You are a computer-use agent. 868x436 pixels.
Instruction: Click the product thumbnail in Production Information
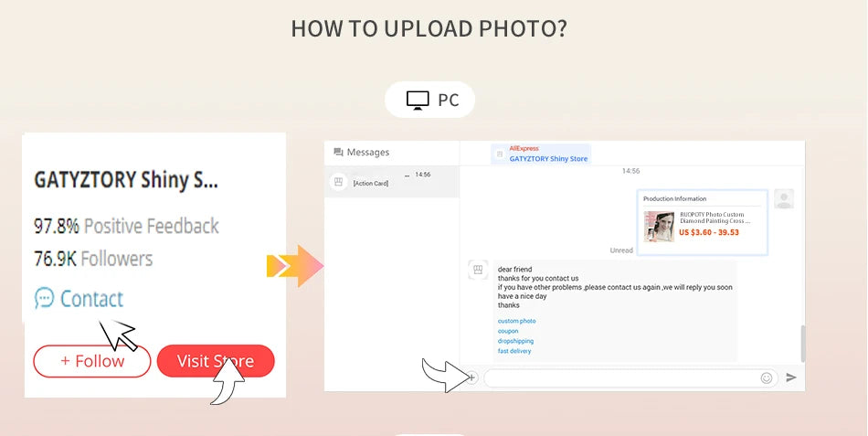[x=659, y=226]
